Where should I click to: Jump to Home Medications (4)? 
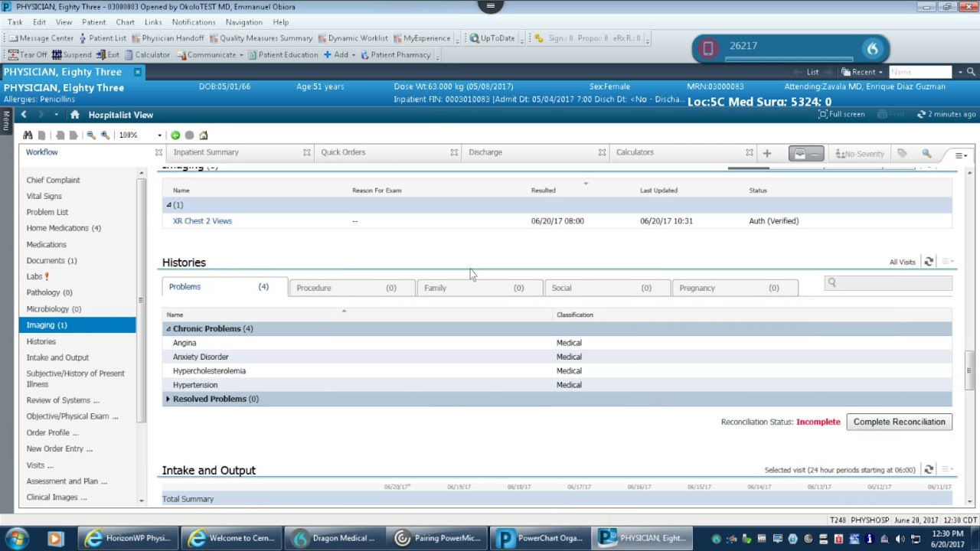[x=64, y=228]
